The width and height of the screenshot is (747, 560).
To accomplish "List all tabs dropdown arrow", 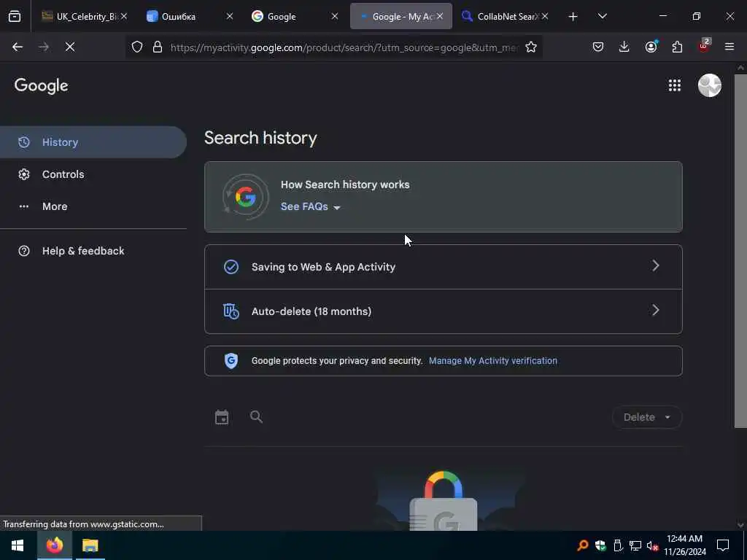I will [602, 16].
